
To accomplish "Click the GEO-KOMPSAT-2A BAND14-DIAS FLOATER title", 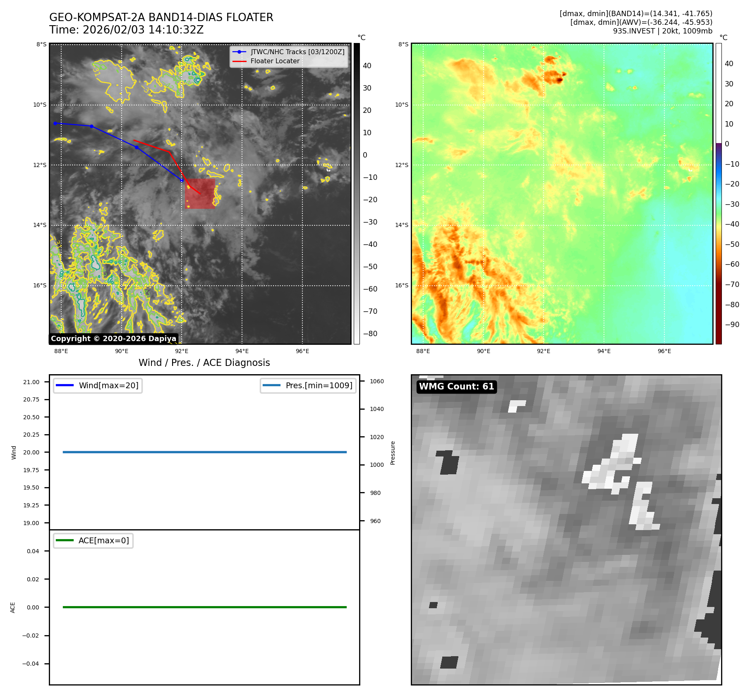I will (x=161, y=17).
